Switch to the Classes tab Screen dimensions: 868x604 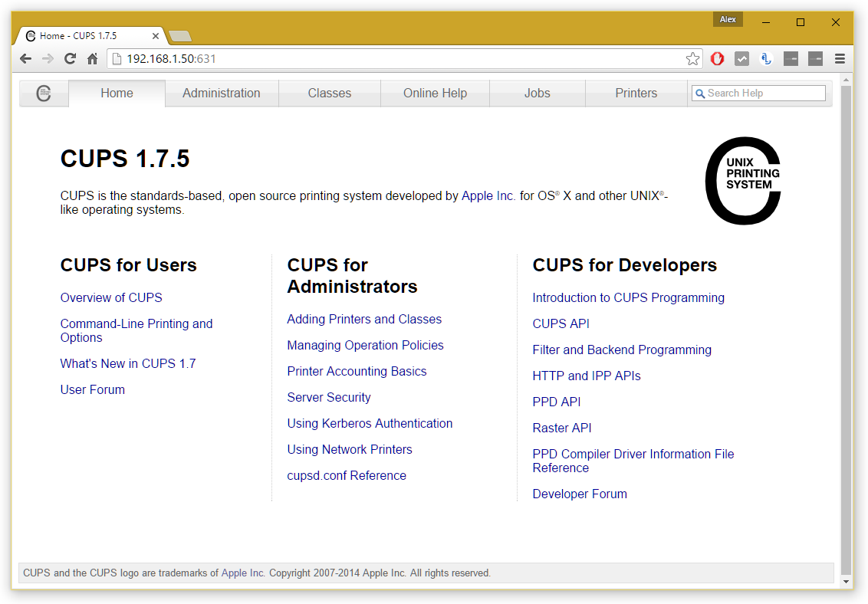click(x=330, y=93)
